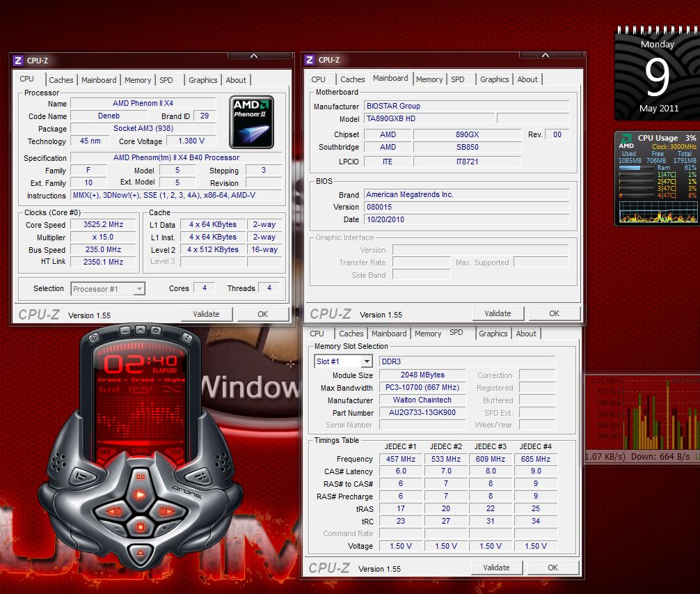Click the specification AMD Phenom(tm) II X4 B40 Processor
Screen dimensions: 700x594
pyautogui.click(x=176, y=157)
